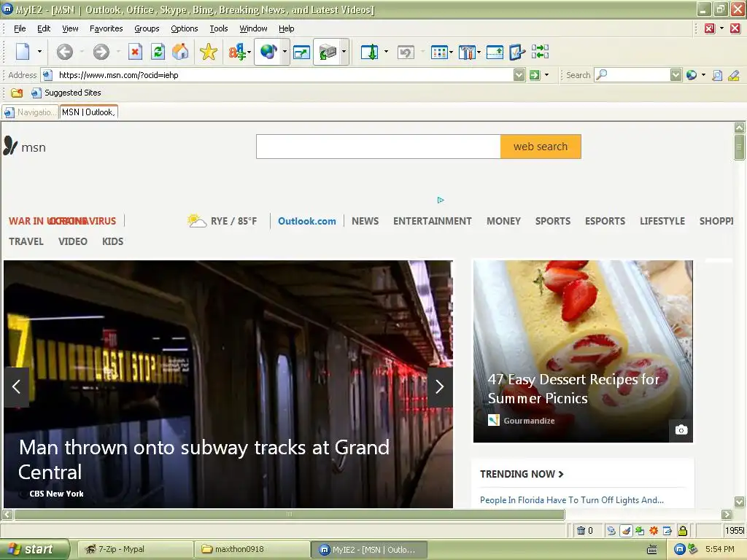The image size is (747, 560).
Task: Click the green Go arrow button
Action: coord(535,75)
